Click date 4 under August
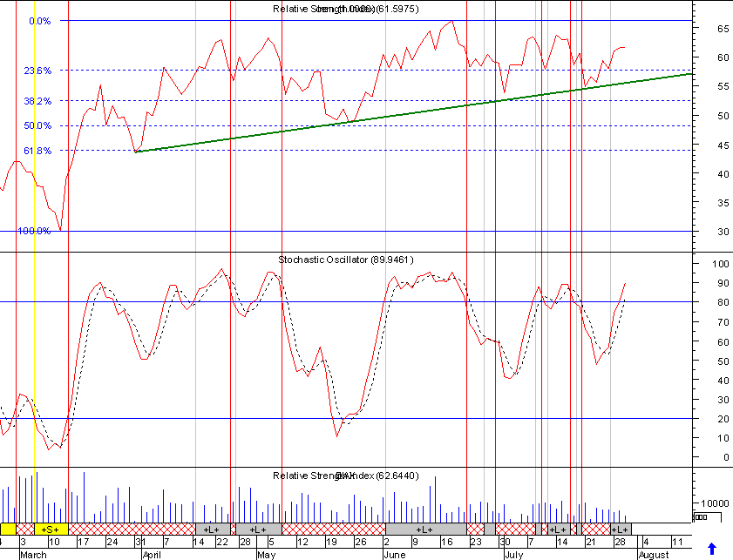Screen dimensions: 733x560 pyautogui.click(x=646, y=542)
